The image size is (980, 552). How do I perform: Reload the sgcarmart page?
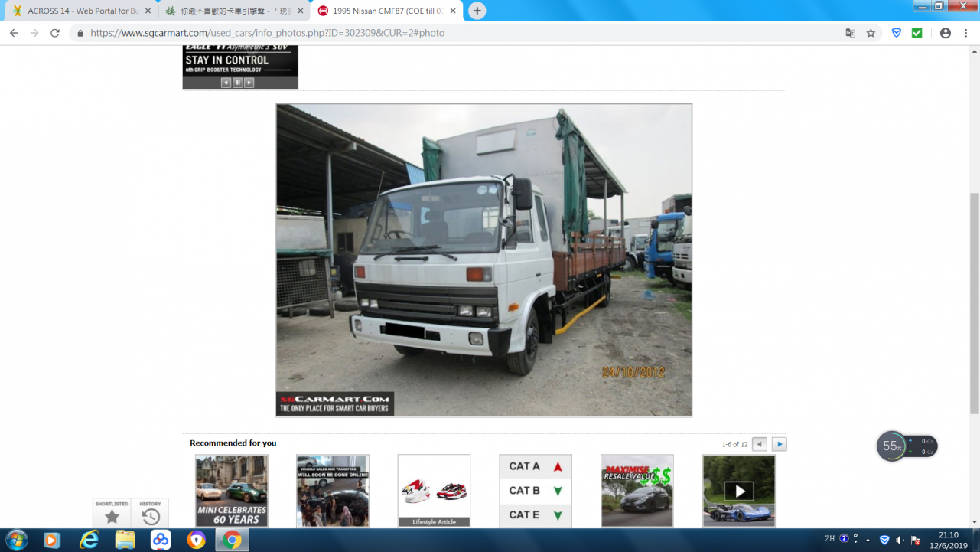55,33
